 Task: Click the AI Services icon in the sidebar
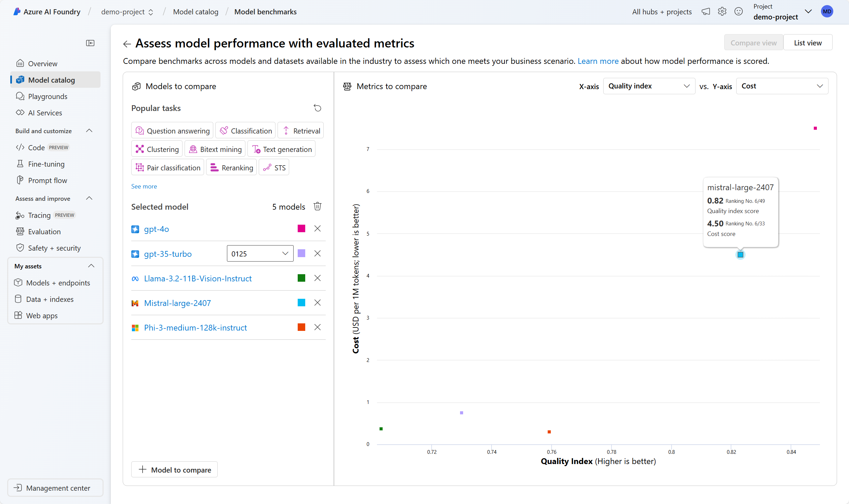tap(20, 113)
